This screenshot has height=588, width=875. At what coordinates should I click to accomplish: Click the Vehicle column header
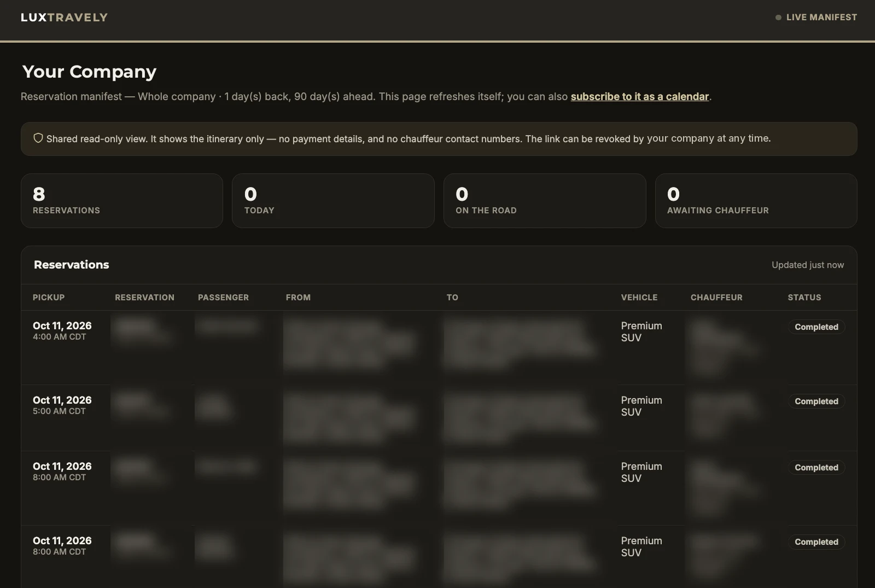point(639,298)
